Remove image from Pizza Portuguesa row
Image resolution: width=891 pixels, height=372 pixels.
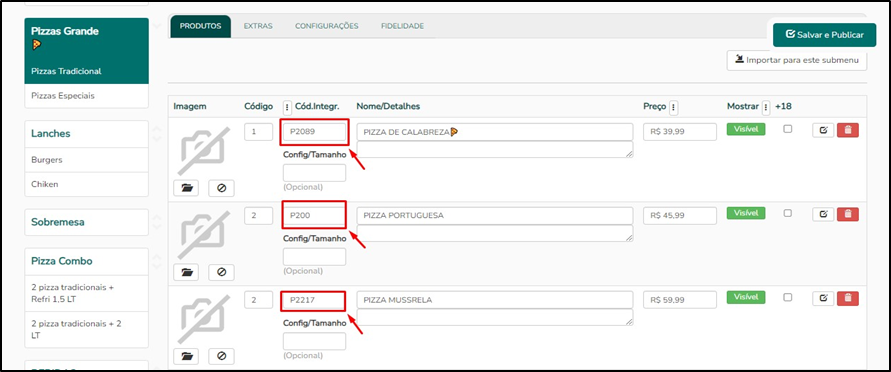pyautogui.click(x=221, y=272)
